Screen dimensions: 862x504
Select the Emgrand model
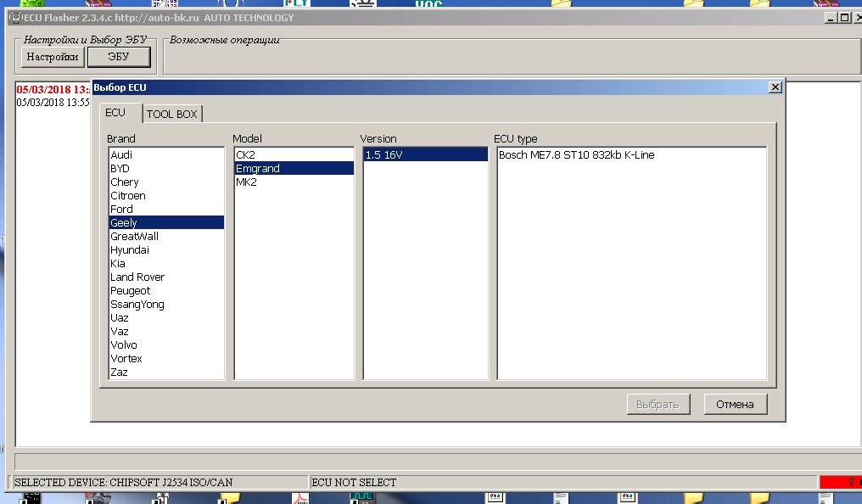(x=294, y=169)
